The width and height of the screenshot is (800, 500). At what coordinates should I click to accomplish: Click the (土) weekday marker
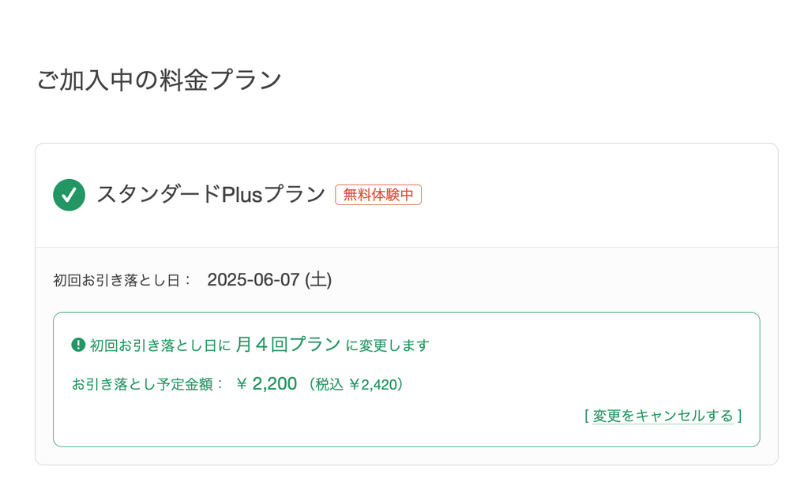tap(318, 280)
